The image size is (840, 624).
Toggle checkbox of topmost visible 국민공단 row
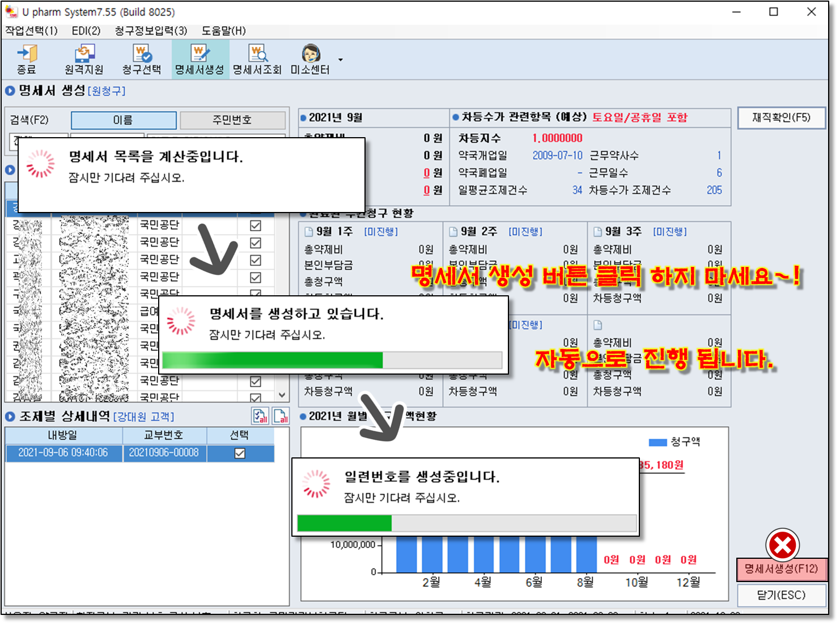pyautogui.click(x=256, y=226)
